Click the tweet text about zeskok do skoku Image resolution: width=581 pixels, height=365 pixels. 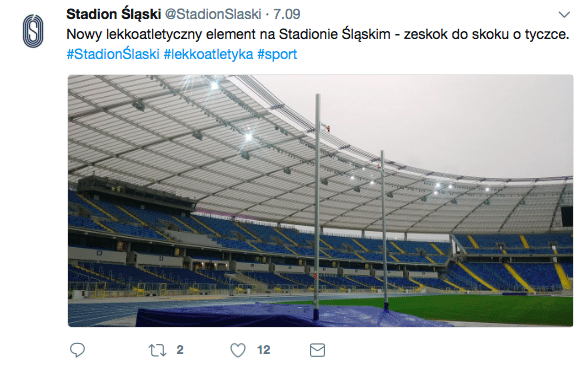(318, 34)
